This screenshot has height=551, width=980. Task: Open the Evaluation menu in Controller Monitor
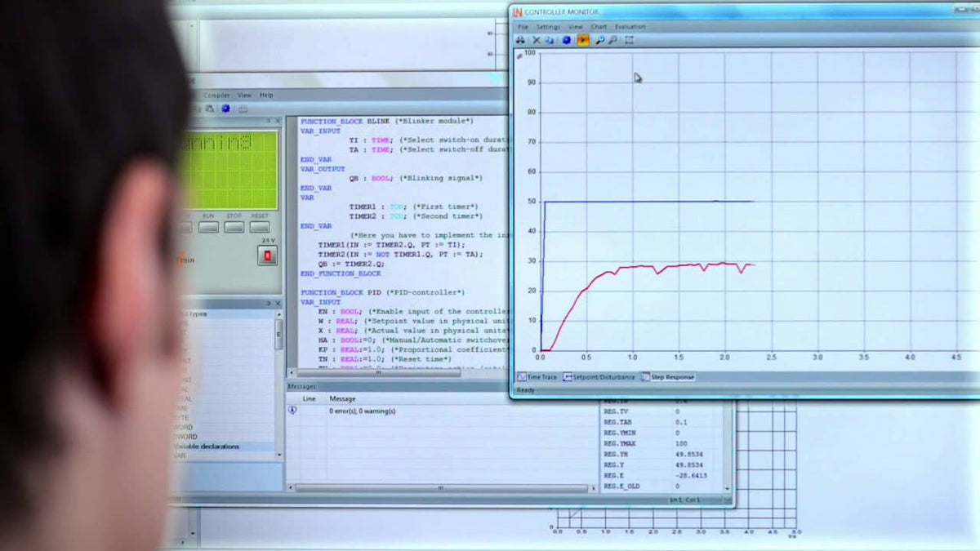pyautogui.click(x=630, y=27)
